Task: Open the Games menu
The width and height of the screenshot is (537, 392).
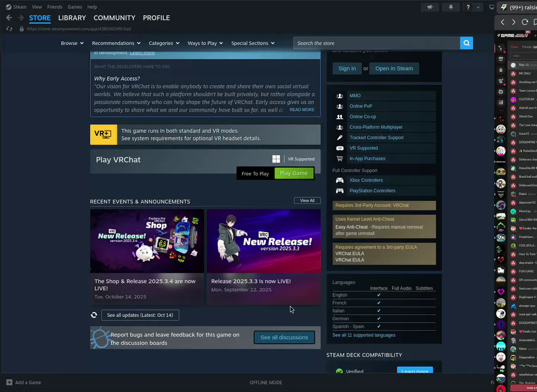Action: coord(75,7)
